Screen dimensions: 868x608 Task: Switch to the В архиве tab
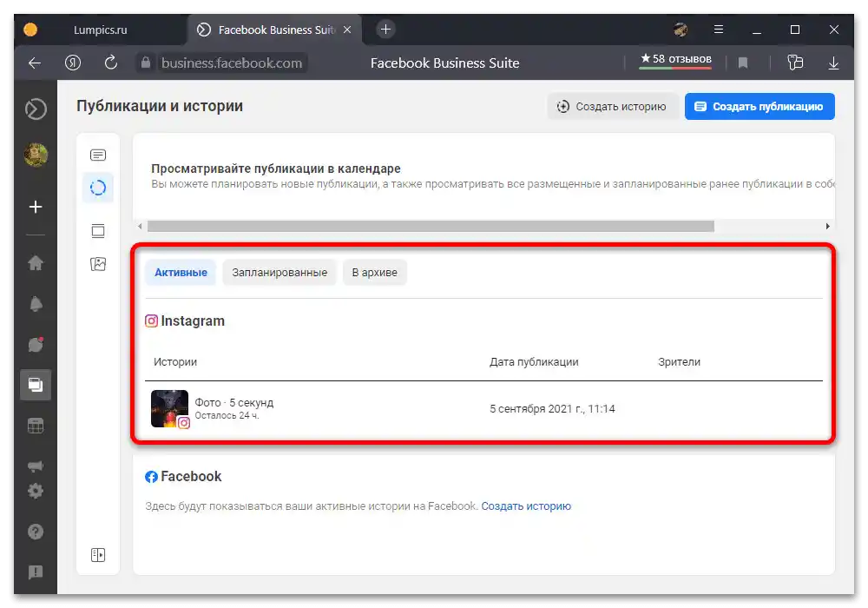coord(375,273)
